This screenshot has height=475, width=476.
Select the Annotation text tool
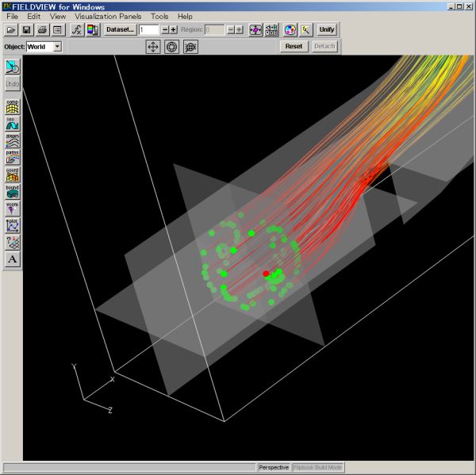pos(13,259)
